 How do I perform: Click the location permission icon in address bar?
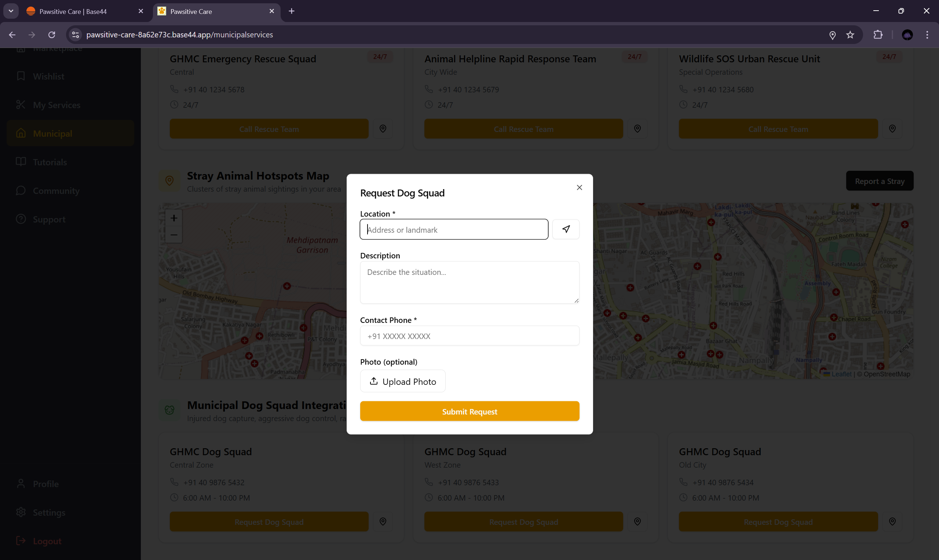point(832,35)
